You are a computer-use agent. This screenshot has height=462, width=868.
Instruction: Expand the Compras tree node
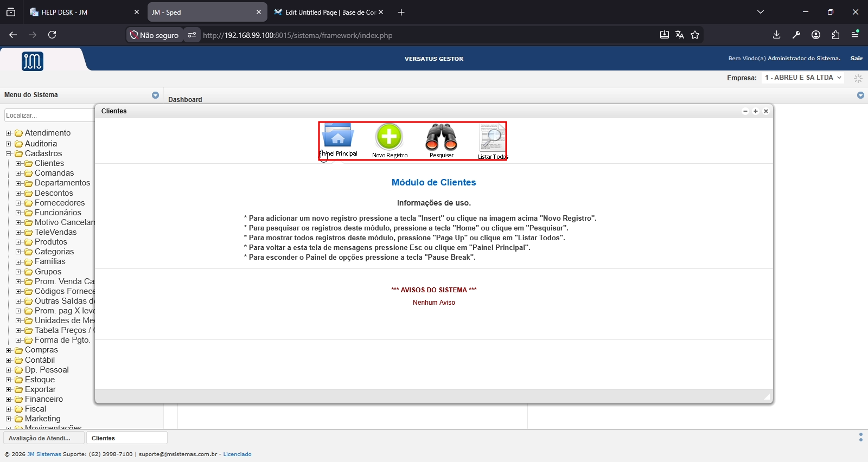coord(9,350)
